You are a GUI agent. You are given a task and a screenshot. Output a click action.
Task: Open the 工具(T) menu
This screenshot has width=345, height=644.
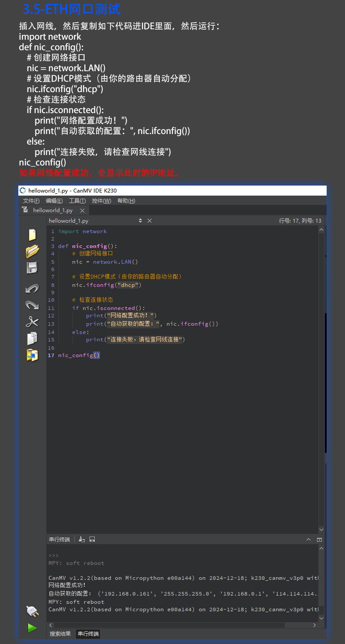[x=77, y=201]
